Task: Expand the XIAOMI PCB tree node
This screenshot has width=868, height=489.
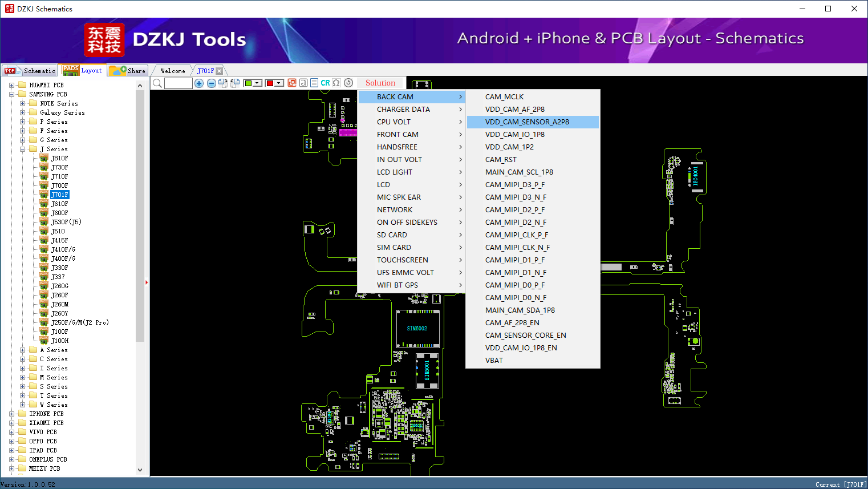Action: click(x=11, y=423)
